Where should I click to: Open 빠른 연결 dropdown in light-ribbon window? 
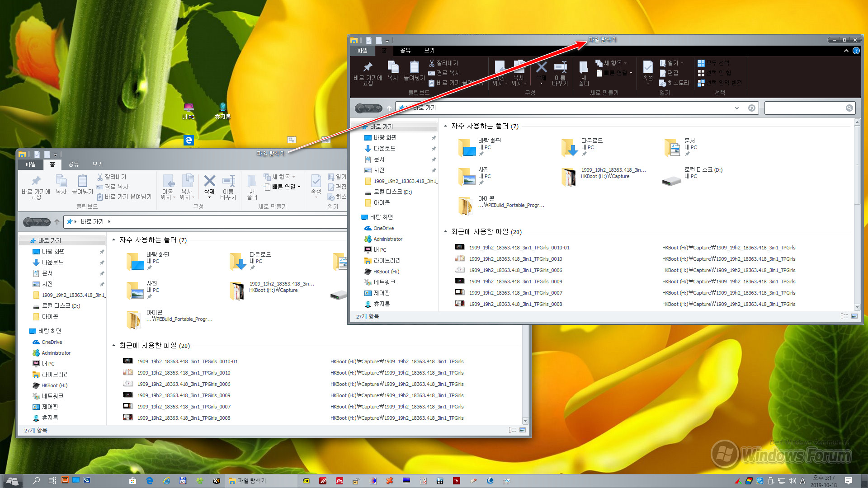(x=299, y=187)
